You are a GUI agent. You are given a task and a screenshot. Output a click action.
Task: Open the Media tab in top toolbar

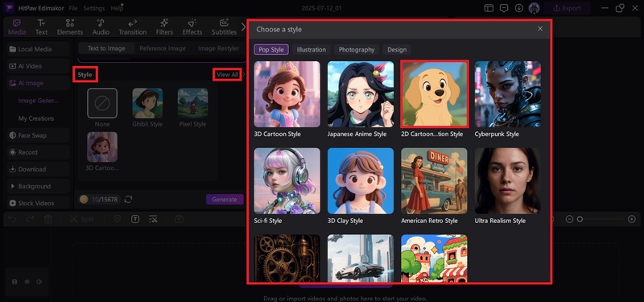pyautogui.click(x=17, y=27)
